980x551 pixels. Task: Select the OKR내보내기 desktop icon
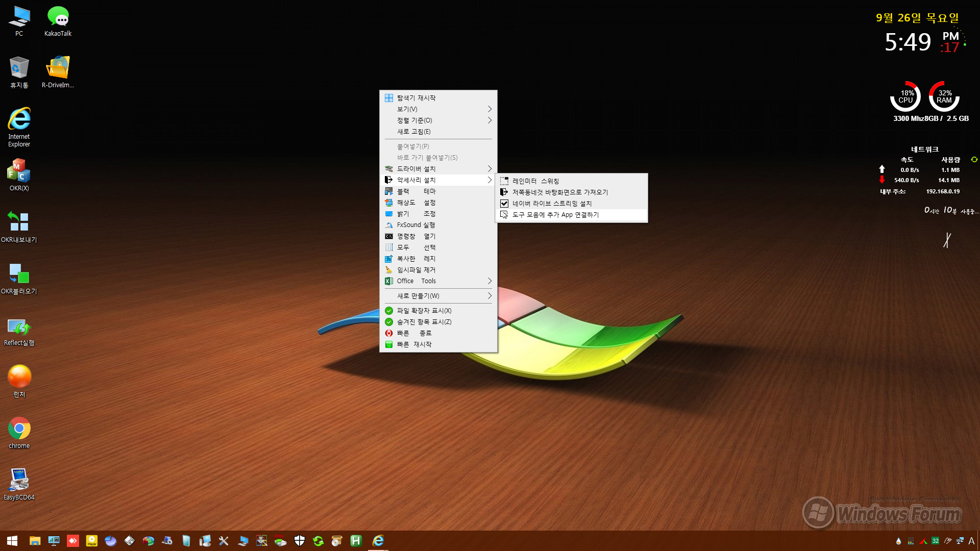point(19,227)
